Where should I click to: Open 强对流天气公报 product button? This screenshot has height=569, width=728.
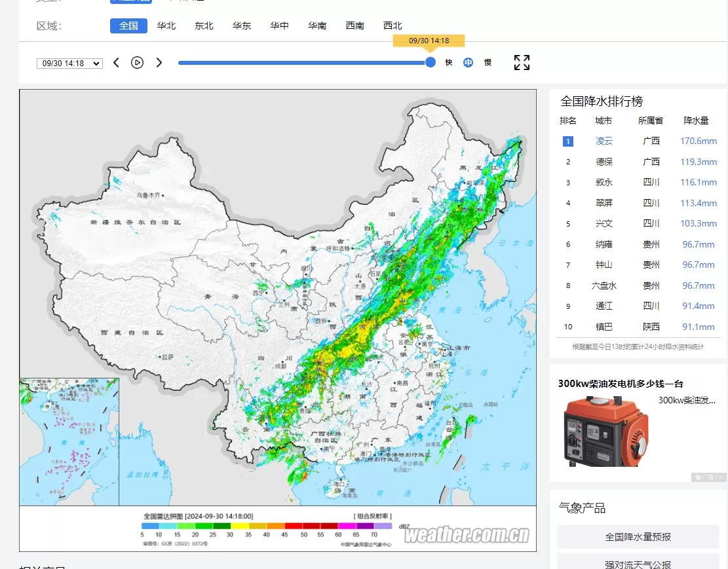[x=638, y=563]
